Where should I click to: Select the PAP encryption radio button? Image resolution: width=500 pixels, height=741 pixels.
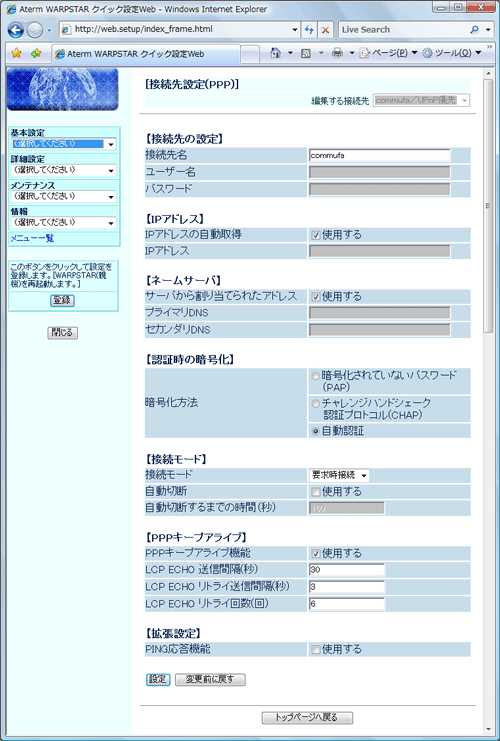pyautogui.click(x=315, y=377)
